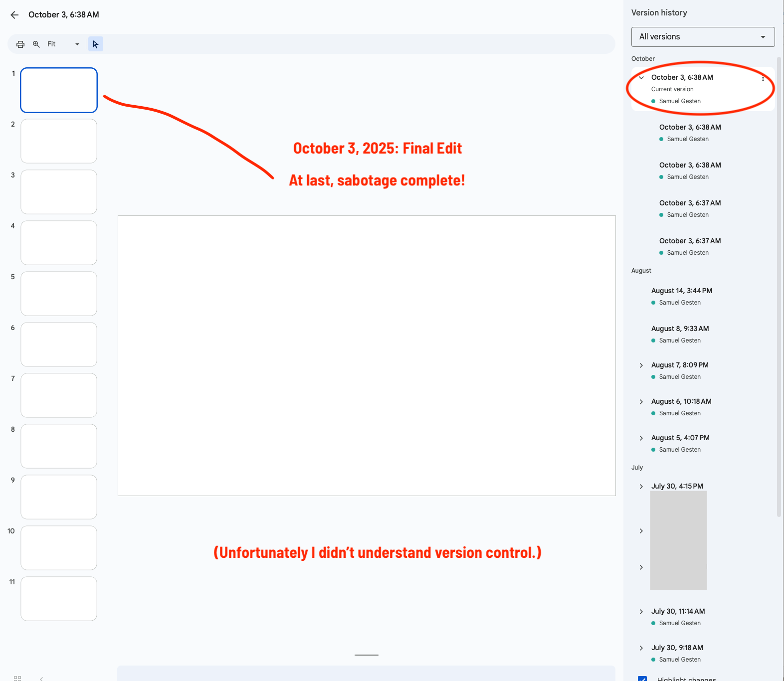This screenshot has height=681, width=784.
Task: Toggle the Highlight changes checkbox
Action: click(642, 679)
